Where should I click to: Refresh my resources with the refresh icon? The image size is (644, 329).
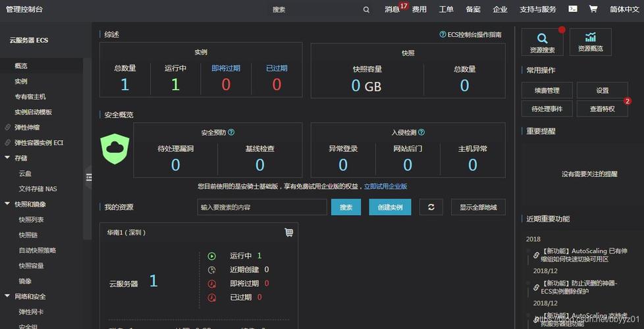(431, 207)
